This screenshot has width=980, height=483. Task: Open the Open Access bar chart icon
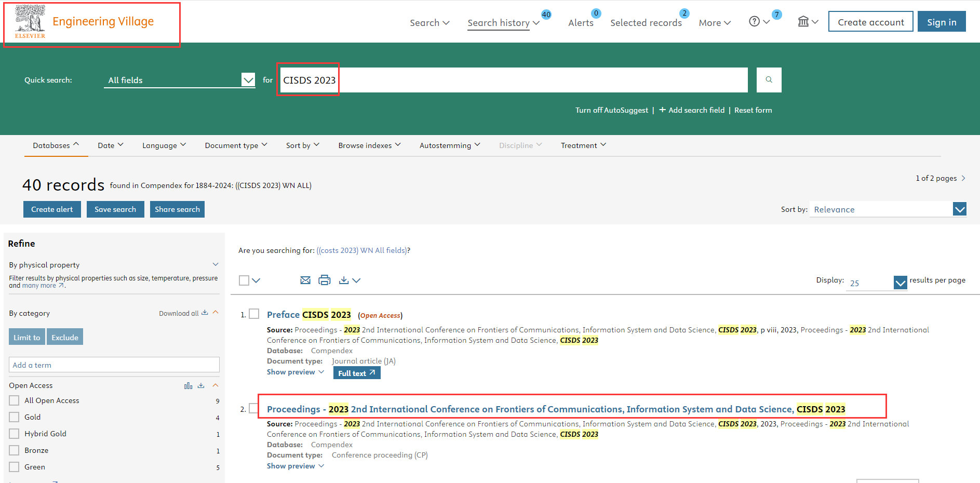click(x=188, y=385)
